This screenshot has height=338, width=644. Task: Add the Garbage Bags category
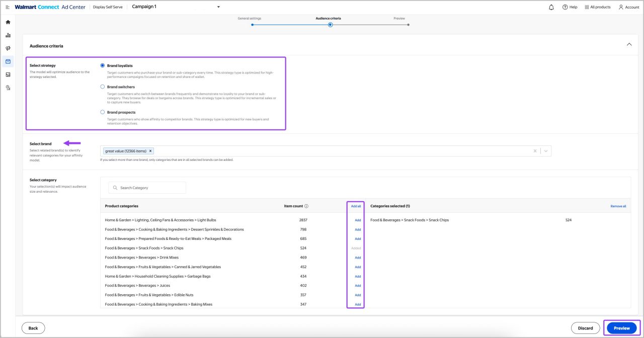(358, 276)
